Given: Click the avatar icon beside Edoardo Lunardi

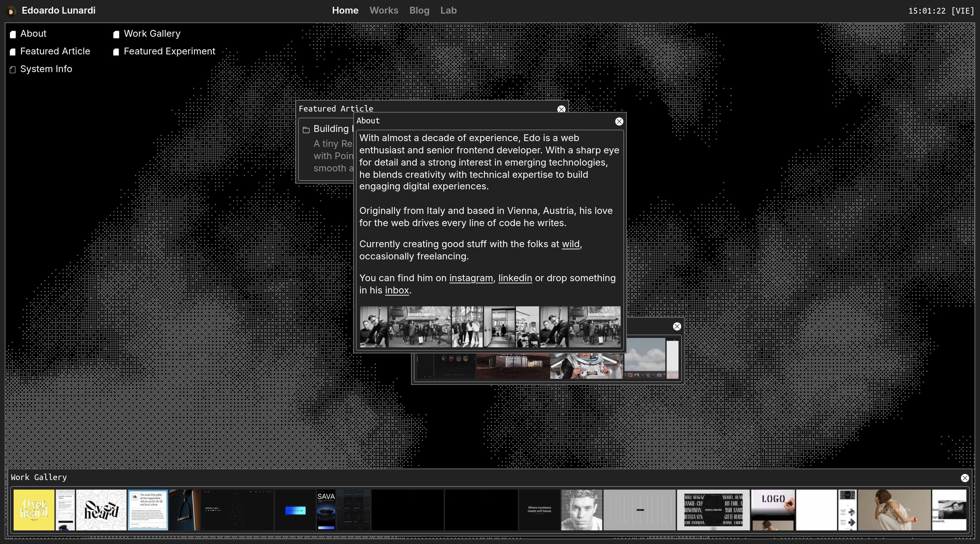Looking at the screenshot, I should tap(11, 11).
